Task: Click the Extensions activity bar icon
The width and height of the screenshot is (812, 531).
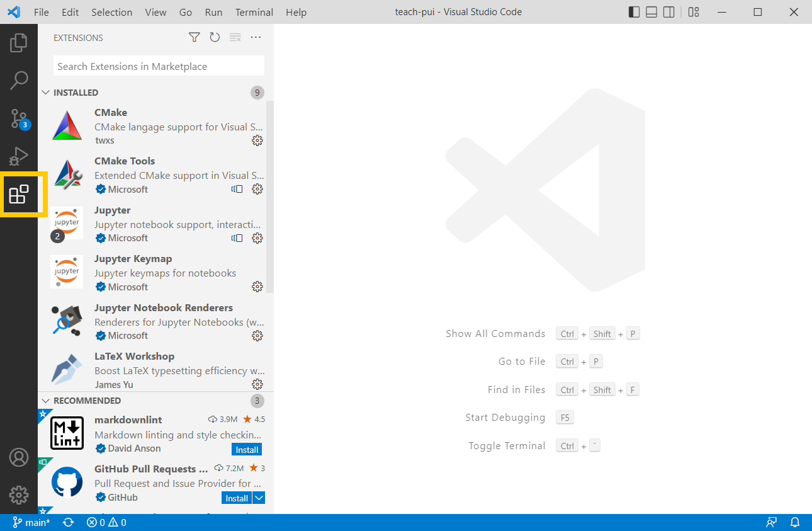Action: pyautogui.click(x=19, y=194)
